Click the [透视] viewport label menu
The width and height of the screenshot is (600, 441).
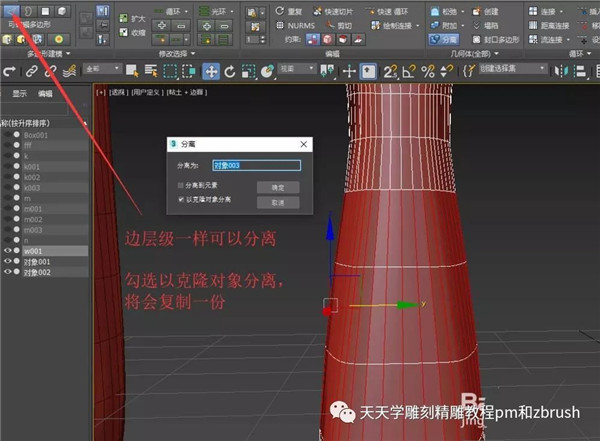pos(118,92)
